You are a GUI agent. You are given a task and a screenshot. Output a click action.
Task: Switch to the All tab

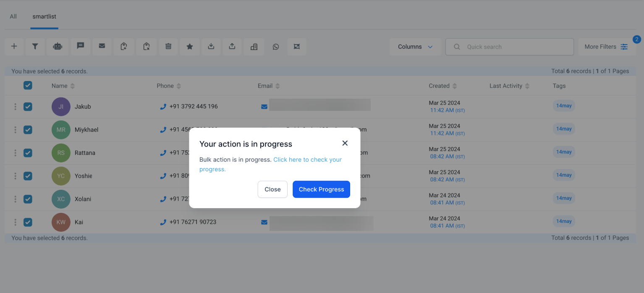click(x=13, y=17)
